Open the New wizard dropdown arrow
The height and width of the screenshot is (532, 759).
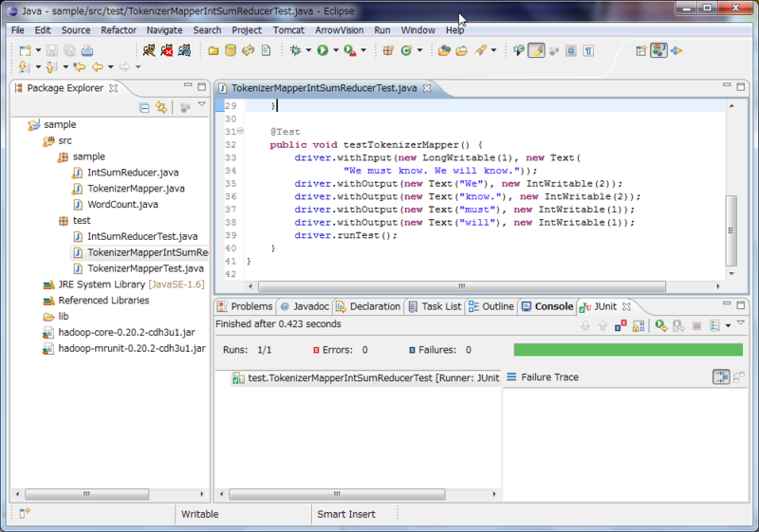click(38, 50)
